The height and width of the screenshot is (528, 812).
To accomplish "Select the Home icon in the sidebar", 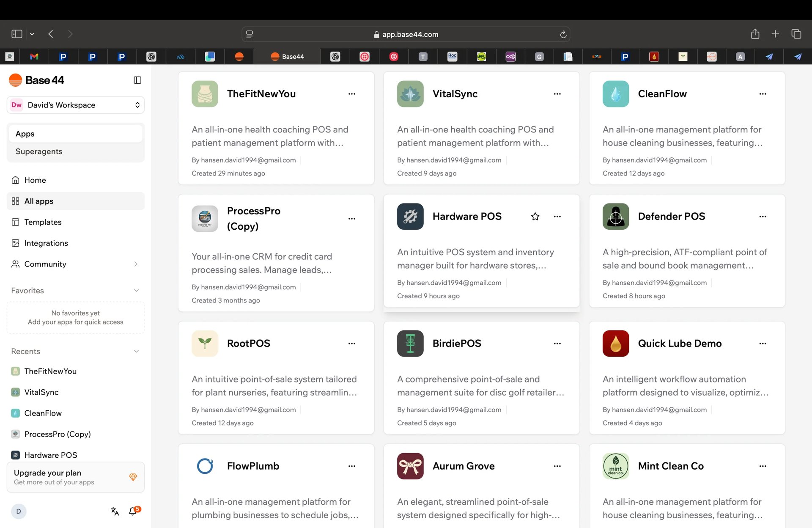I will pyautogui.click(x=16, y=180).
